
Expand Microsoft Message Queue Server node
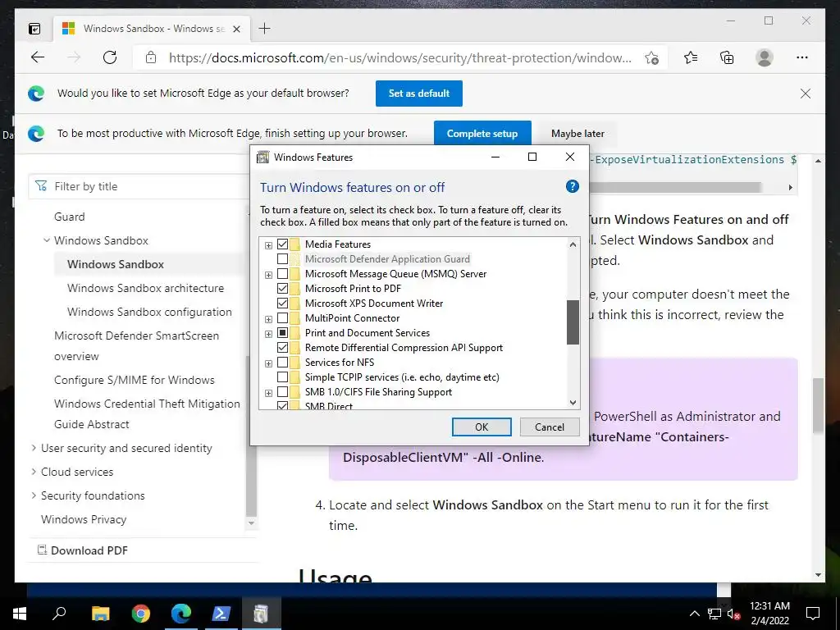tap(268, 275)
